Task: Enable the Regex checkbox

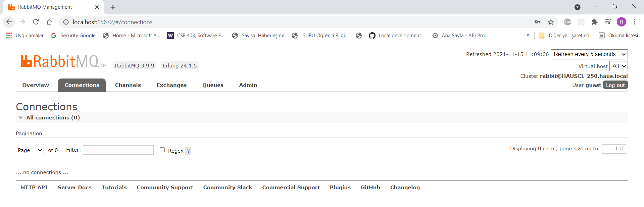Action: [x=162, y=150]
